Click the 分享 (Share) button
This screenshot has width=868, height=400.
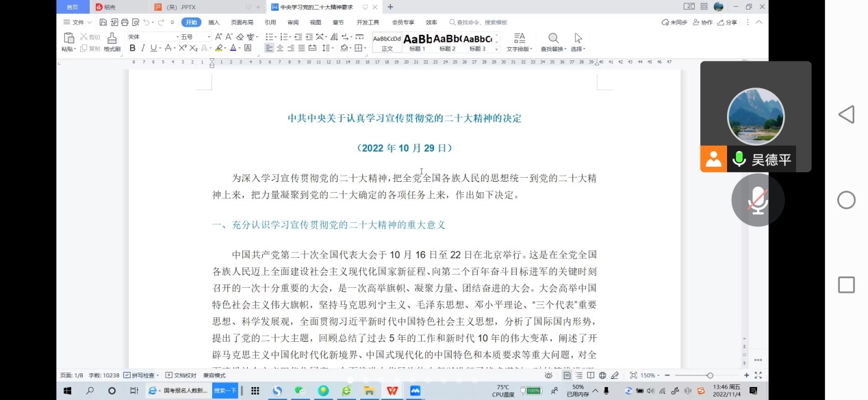[x=728, y=23]
